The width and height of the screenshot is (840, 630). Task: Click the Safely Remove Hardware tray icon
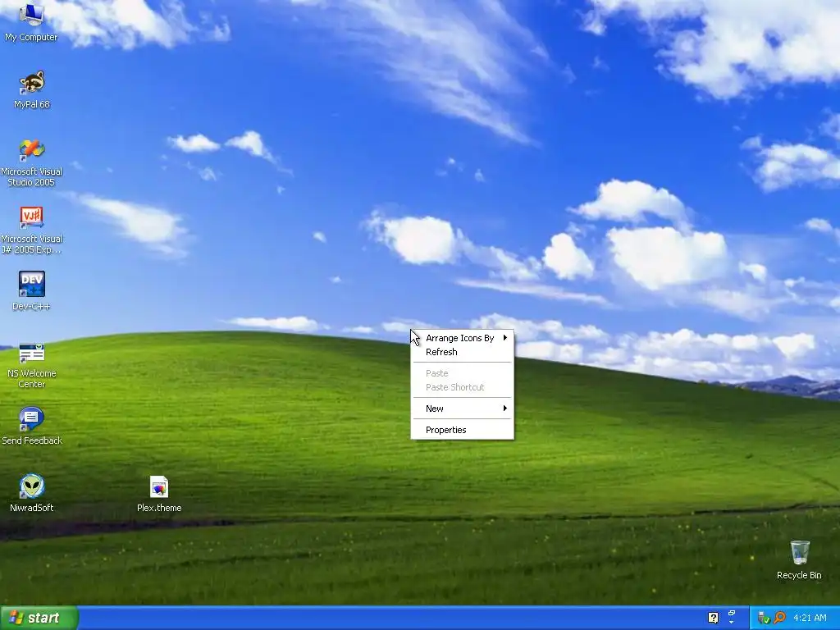764,618
